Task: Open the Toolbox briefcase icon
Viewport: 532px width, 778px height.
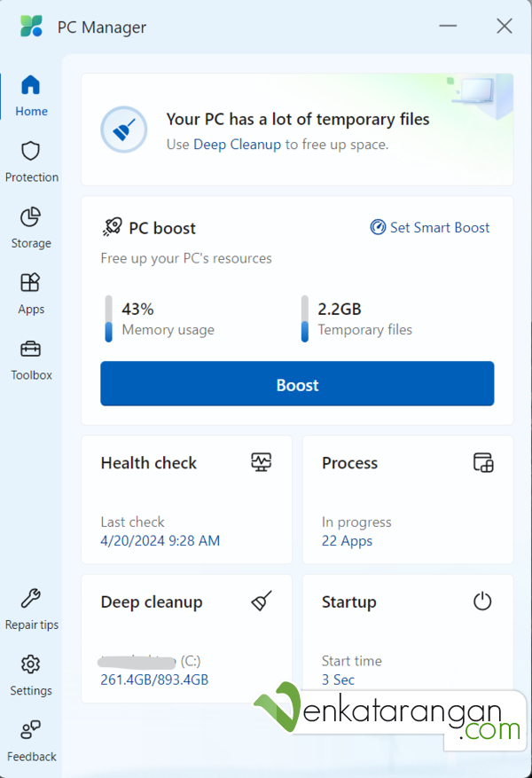Action: pos(31,349)
